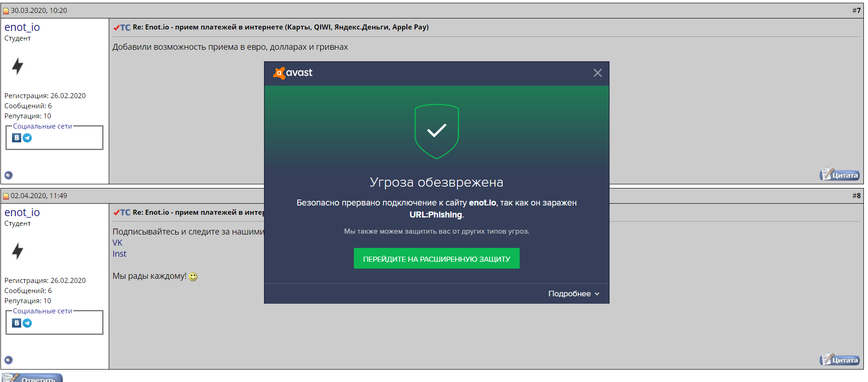
Task: Click 'Репутация: 10' in post #7
Action: point(28,116)
